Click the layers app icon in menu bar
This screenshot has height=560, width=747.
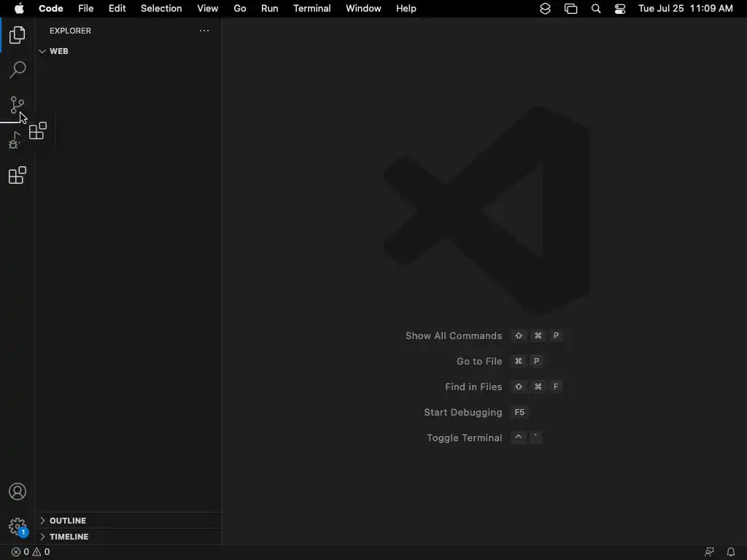point(545,9)
